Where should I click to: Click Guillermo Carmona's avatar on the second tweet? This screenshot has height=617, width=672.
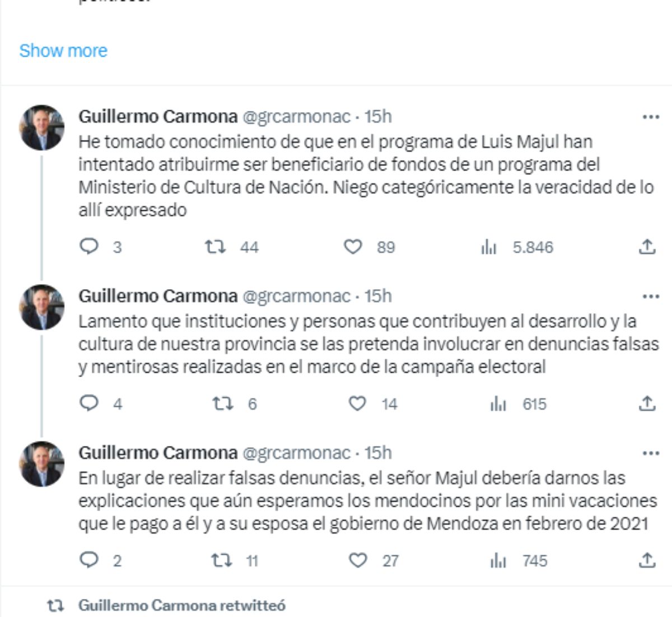pyautogui.click(x=42, y=307)
